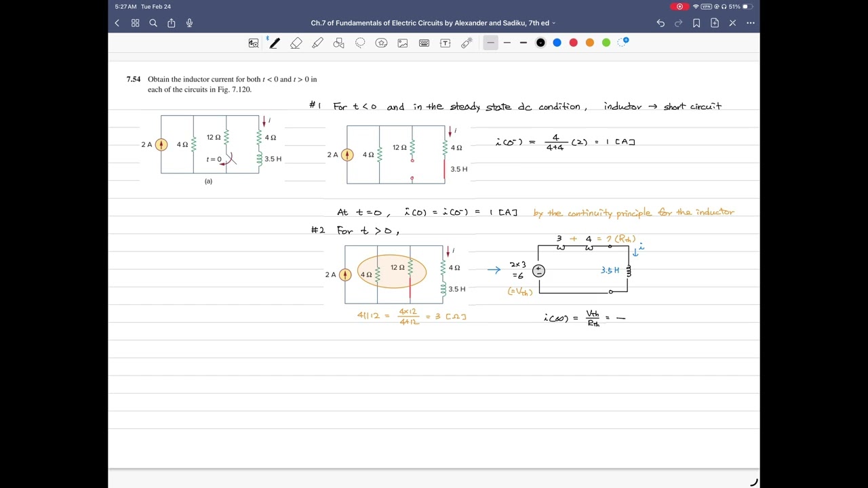Close the document editing mode
The height and width of the screenshot is (488, 868).
click(732, 23)
